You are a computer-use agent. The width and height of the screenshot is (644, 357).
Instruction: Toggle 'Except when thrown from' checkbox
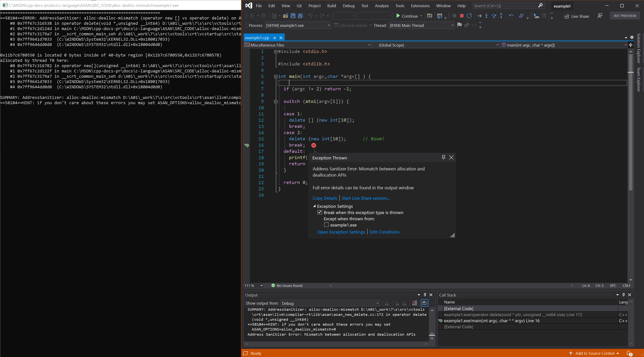pos(326,225)
